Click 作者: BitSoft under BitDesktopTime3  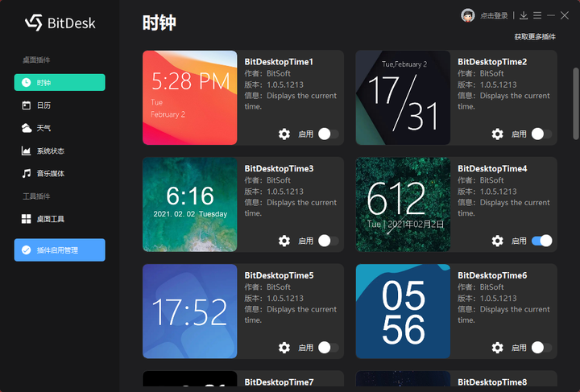pyautogui.click(x=267, y=180)
